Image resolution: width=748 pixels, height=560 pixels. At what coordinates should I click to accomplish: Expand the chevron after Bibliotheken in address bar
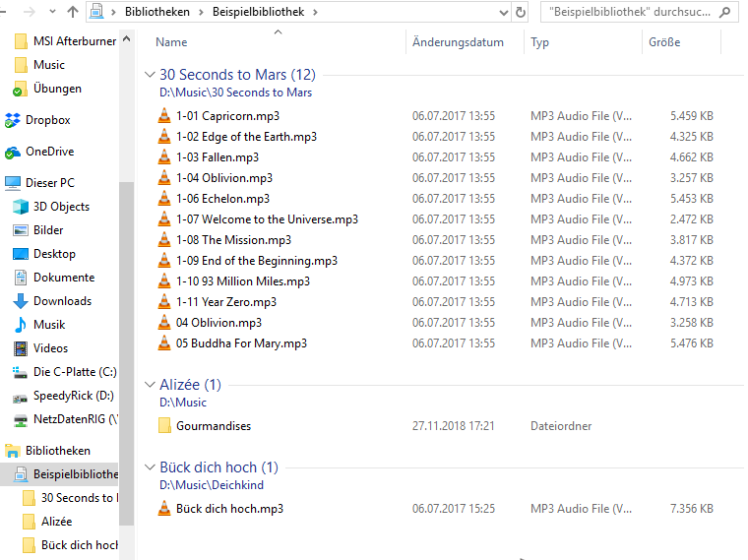[202, 12]
